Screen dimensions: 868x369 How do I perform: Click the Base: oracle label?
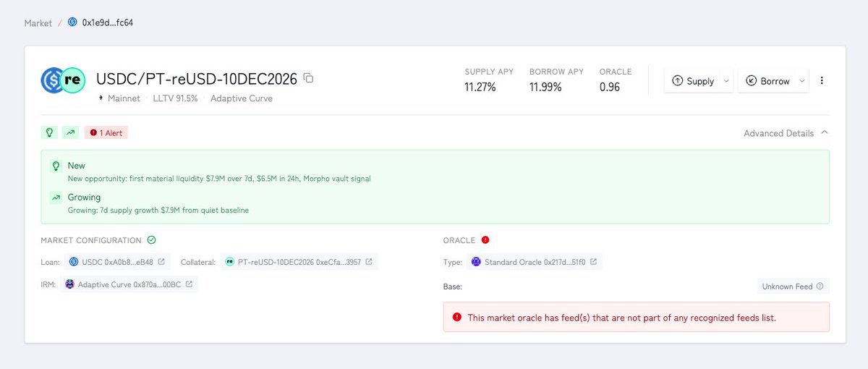[x=453, y=287]
